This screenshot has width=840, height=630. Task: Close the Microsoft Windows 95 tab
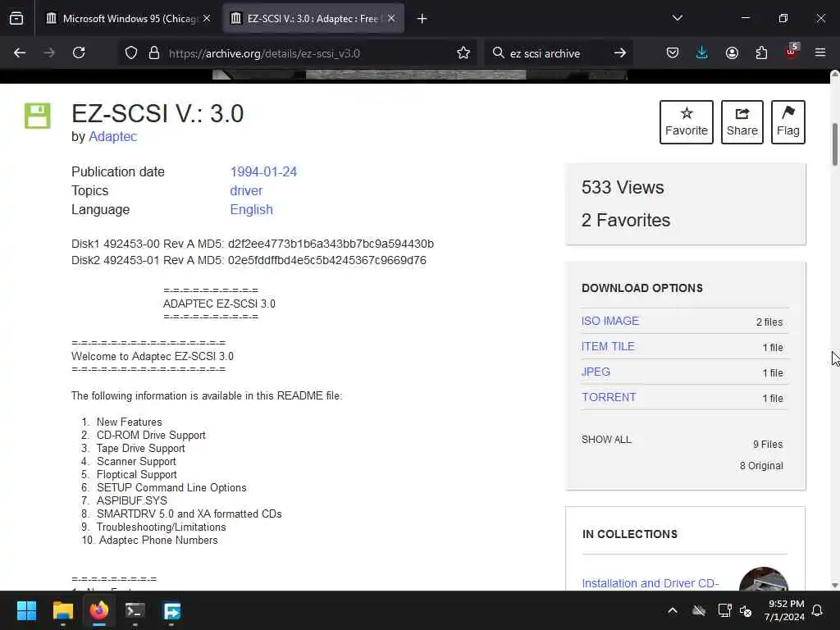tap(207, 18)
